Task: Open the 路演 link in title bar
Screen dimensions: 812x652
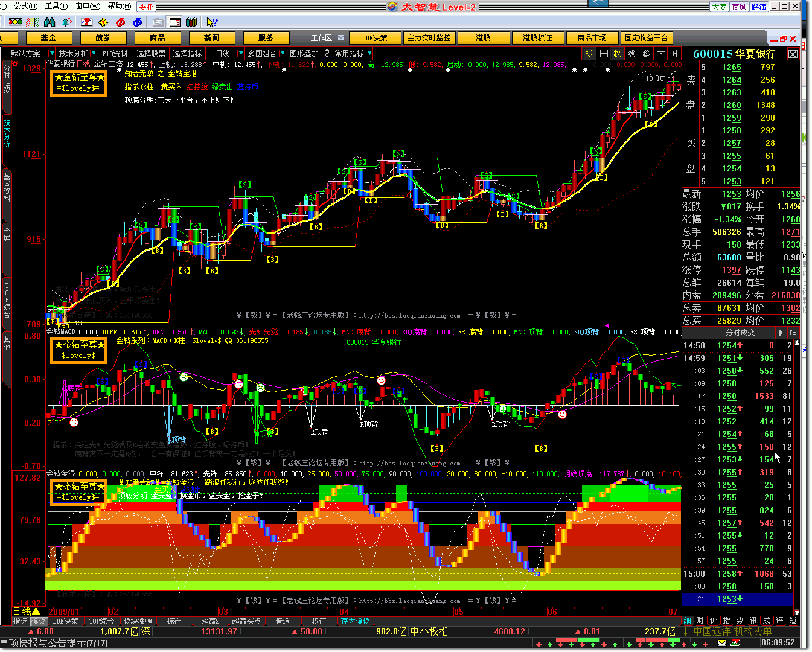Action: [759, 7]
